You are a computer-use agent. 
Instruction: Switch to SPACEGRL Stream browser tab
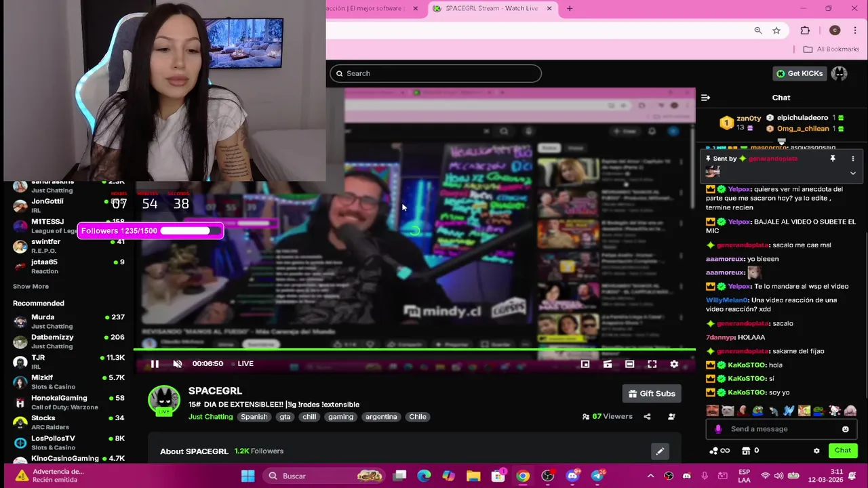tap(492, 8)
